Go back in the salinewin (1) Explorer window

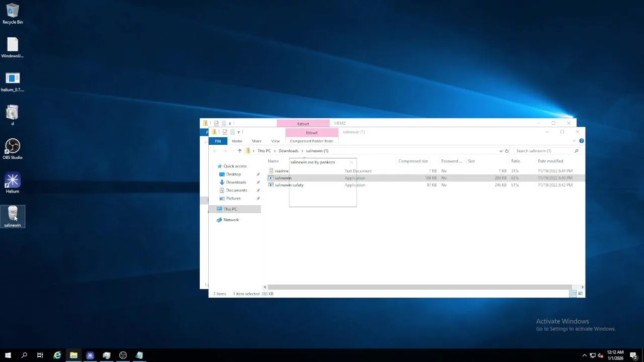[215, 151]
